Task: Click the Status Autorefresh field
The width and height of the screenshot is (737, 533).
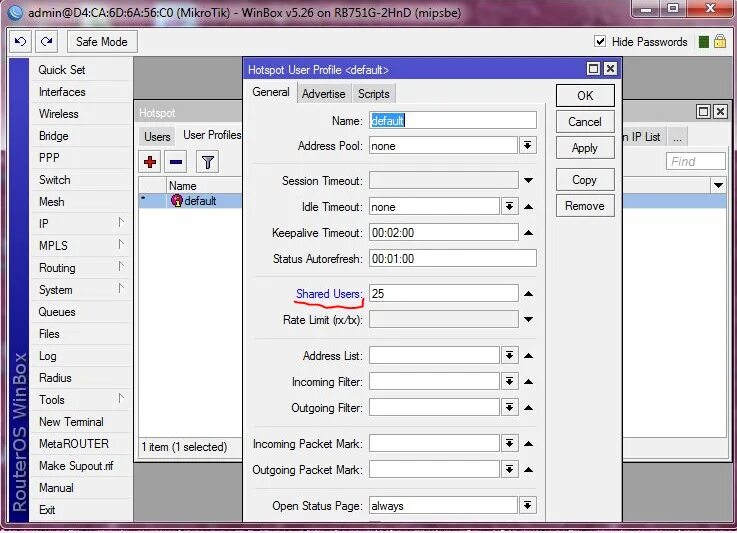Action: click(453, 259)
